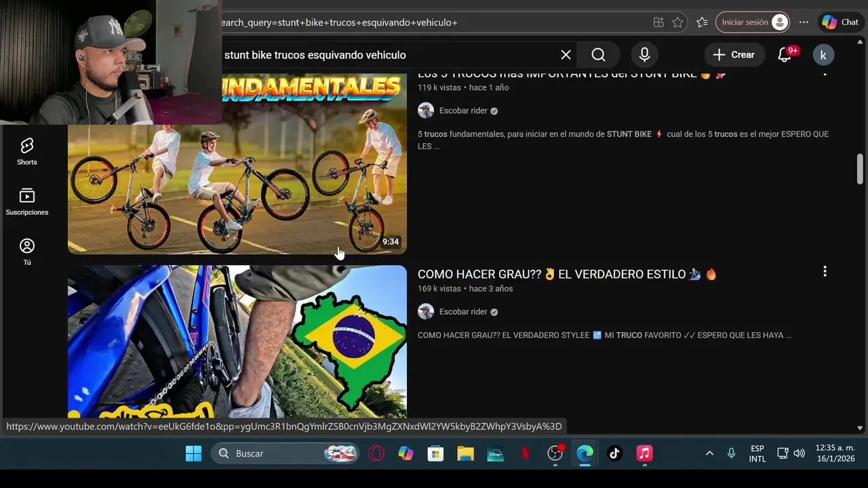The height and width of the screenshot is (488, 868).
Task: Go to Shorts in the sidebar
Action: click(27, 151)
